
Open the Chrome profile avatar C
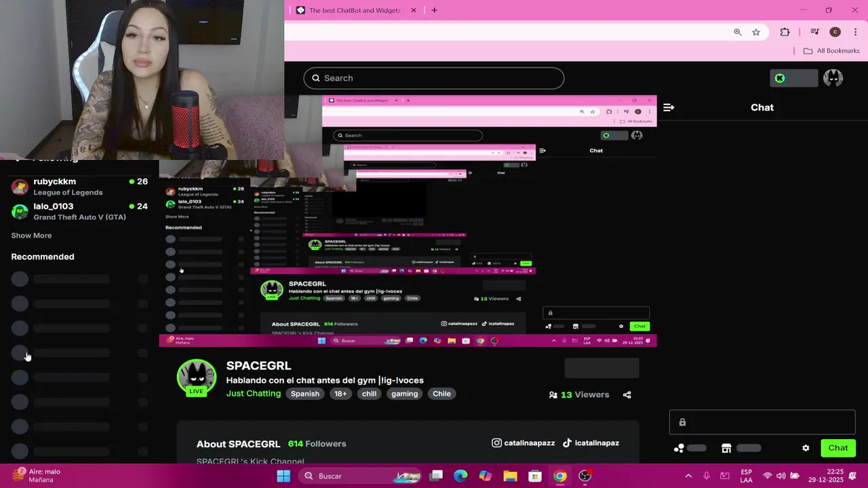[x=835, y=32]
